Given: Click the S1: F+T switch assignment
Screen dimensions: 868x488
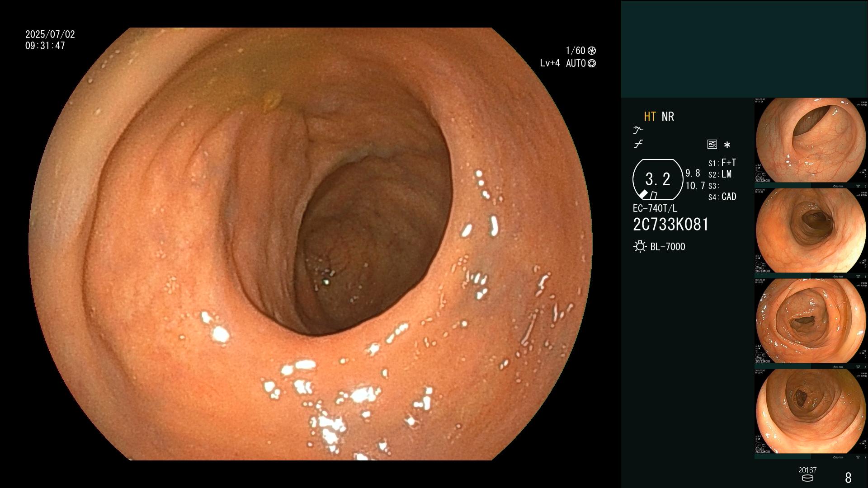Looking at the screenshot, I should pos(722,163).
